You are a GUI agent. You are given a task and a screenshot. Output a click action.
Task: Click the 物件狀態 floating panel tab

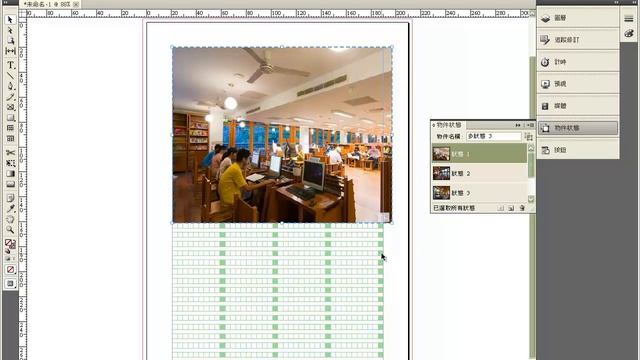click(449, 125)
